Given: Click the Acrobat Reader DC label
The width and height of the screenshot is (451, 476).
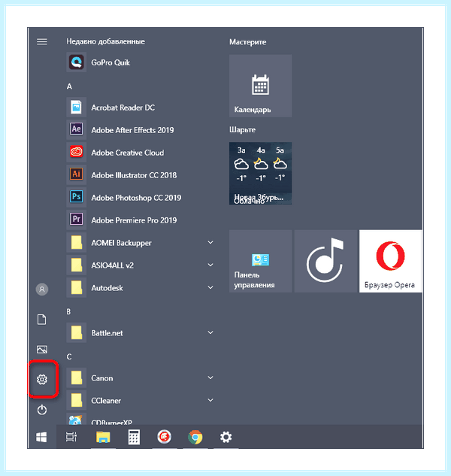Looking at the screenshot, I should [x=123, y=108].
